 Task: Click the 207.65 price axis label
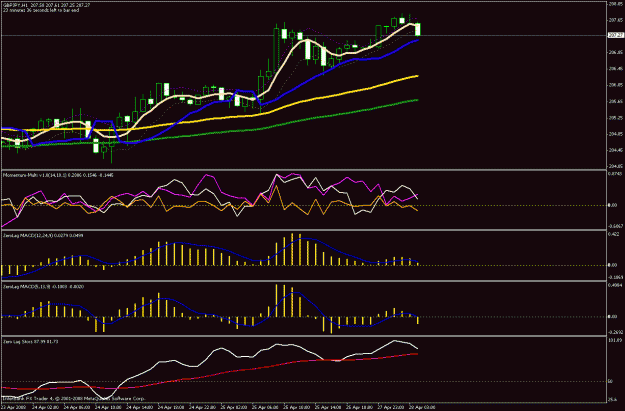(615, 20)
